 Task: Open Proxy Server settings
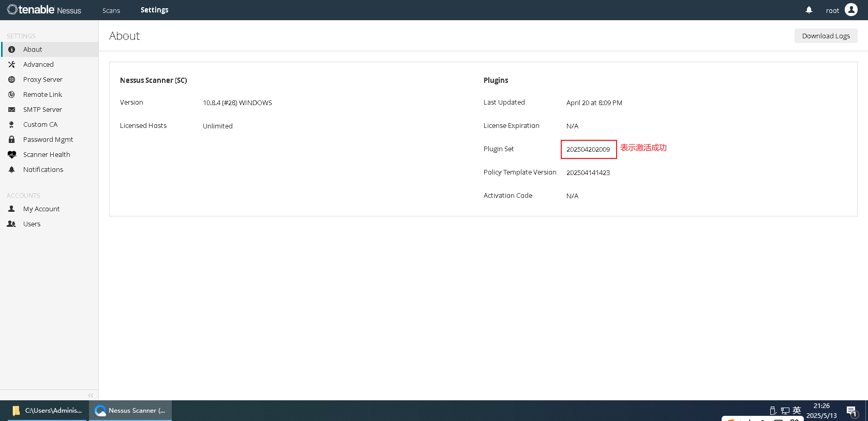[49, 80]
